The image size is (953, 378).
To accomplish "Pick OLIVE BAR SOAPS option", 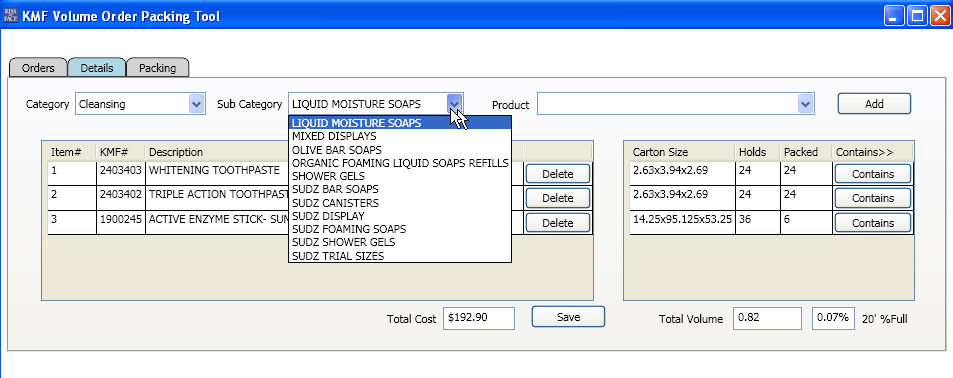I will coord(400,149).
